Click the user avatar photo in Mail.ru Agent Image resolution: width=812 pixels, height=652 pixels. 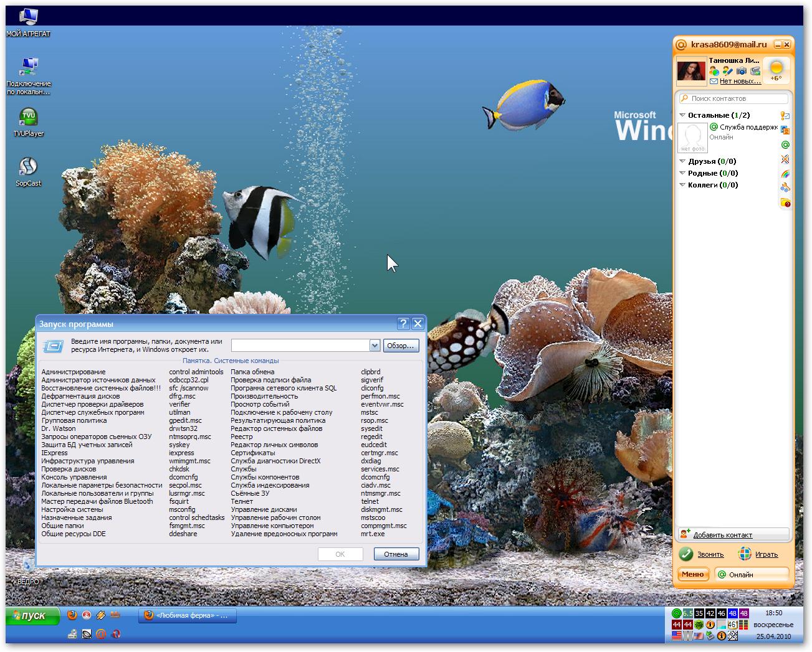tap(691, 71)
